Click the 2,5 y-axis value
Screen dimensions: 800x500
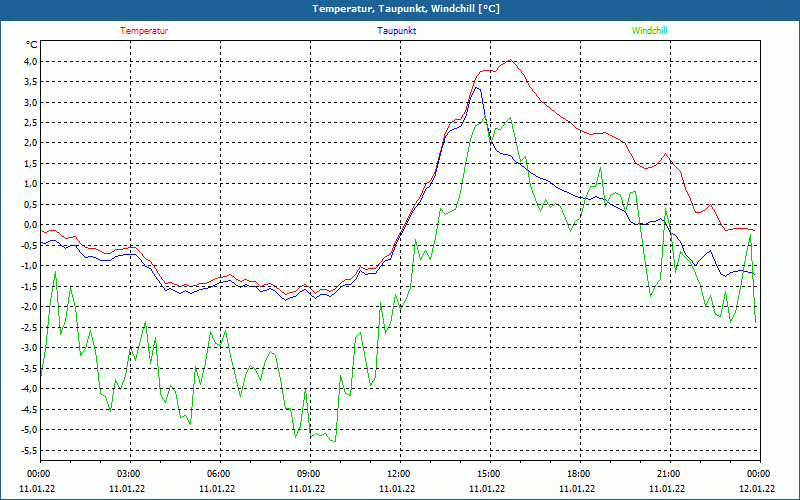31,122
